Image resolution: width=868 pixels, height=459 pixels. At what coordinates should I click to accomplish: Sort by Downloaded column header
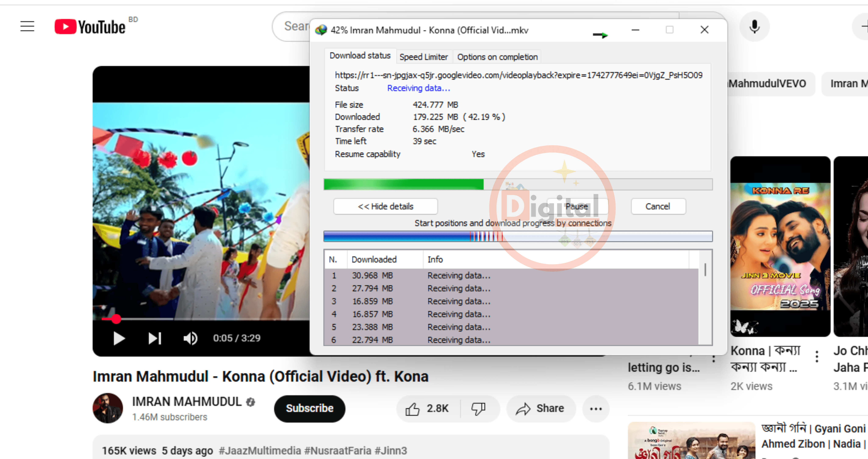point(385,259)
